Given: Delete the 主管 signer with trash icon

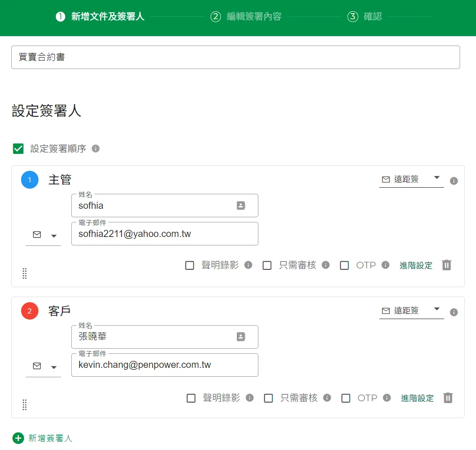Looking at the screenshot, I should coord(446,265).
